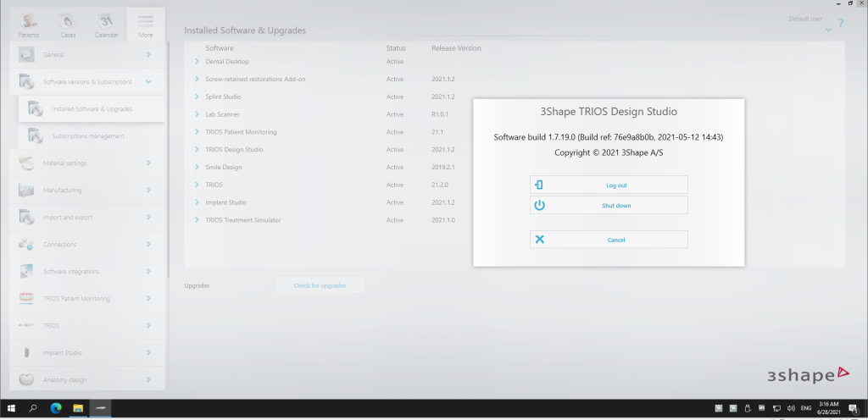Click the Log out button
Image resolution: width=868 pixels, height=420 pixels.
point(609,185)
